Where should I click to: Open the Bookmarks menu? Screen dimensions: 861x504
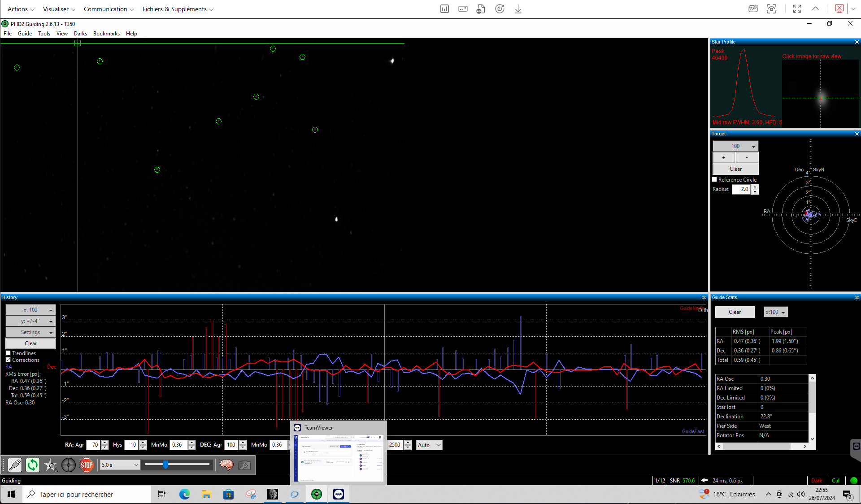click(x=106, y=34)
